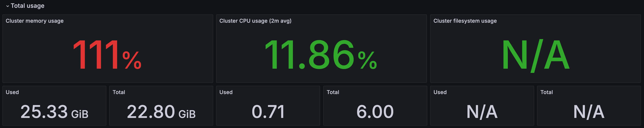
Task: Click the red 111% memory usage value
Action: [107, 55]
